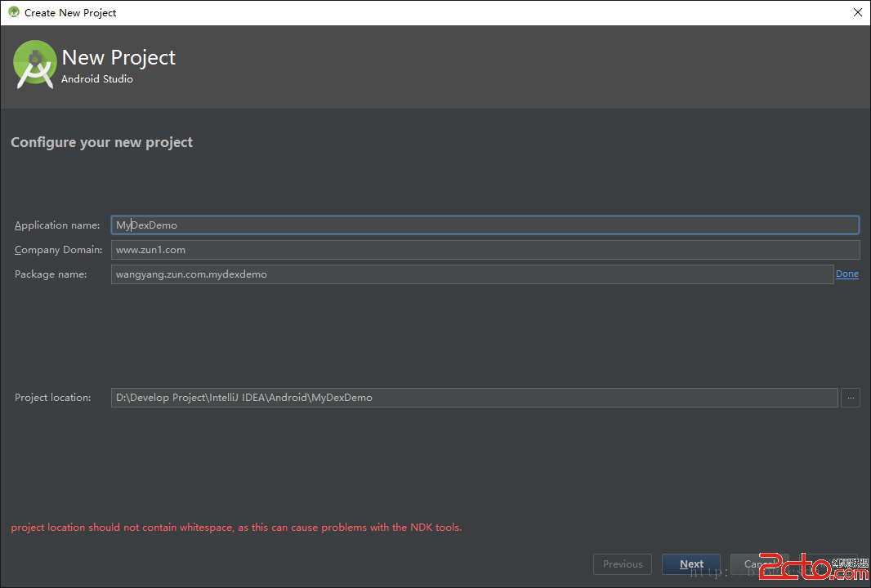Select the Package name text field
Image resolution: width=871 pixels, height=588 pixels.
(471, 274)
